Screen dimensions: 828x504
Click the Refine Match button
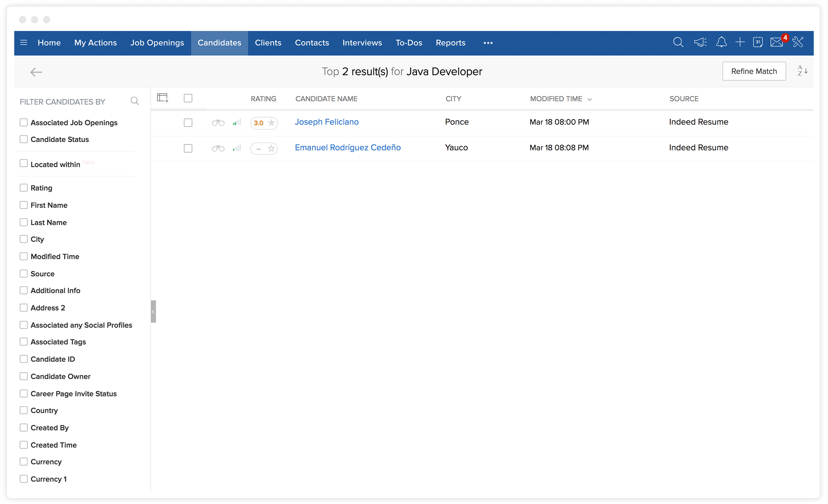tap(754, 71)
